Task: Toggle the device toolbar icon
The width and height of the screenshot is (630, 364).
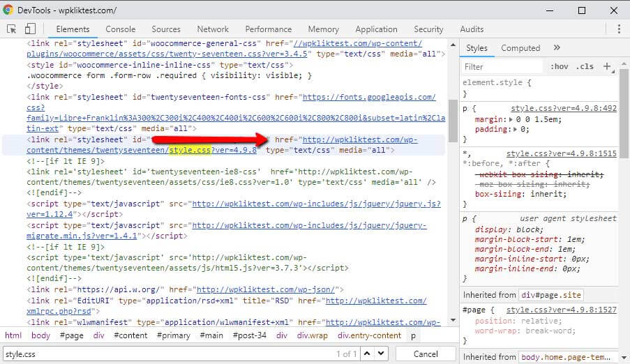Action: [x=30, y=29]
